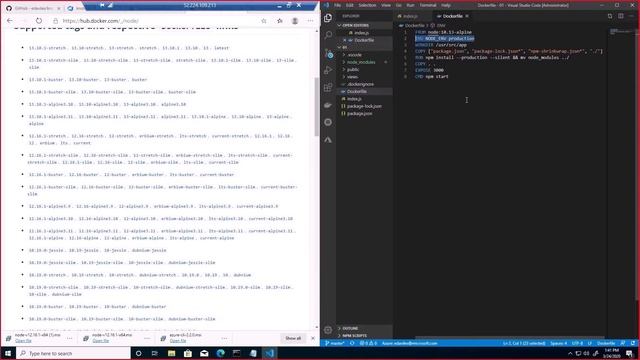This screenshot has height=360, width=640.
Task: Click the Cortana circle on taskbar
Action: point(138,353)
